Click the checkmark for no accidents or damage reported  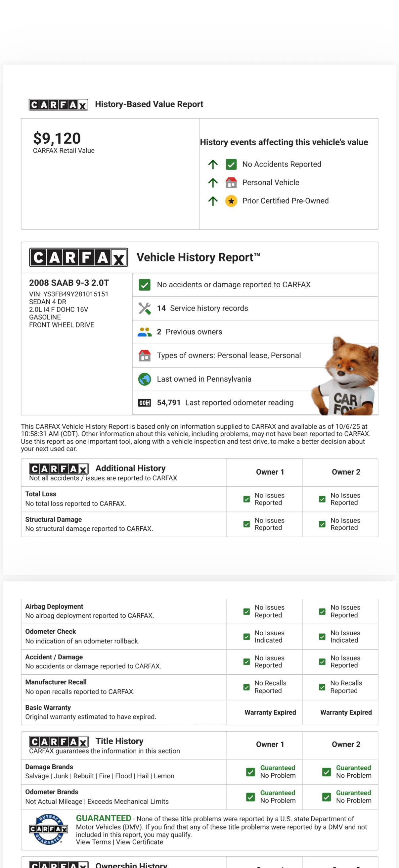click(145, 285)
